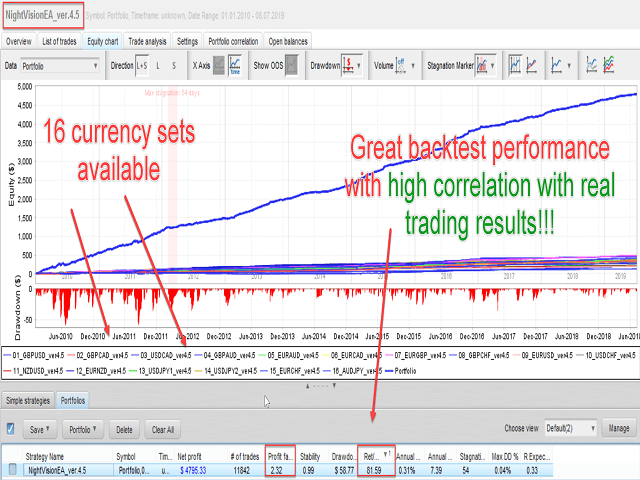Click the Drawdown dollar chart icon
The image size is (640, 480).
click(x=348, y=65)
